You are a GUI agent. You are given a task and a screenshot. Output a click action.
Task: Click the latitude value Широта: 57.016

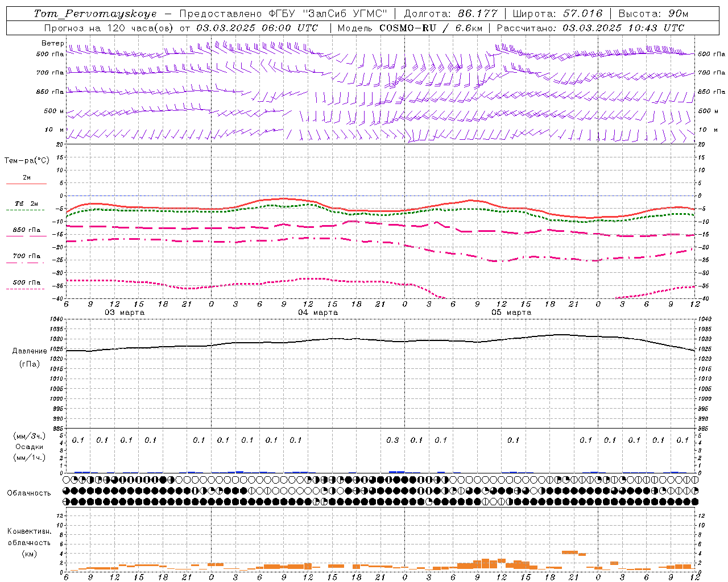(557, 14)
